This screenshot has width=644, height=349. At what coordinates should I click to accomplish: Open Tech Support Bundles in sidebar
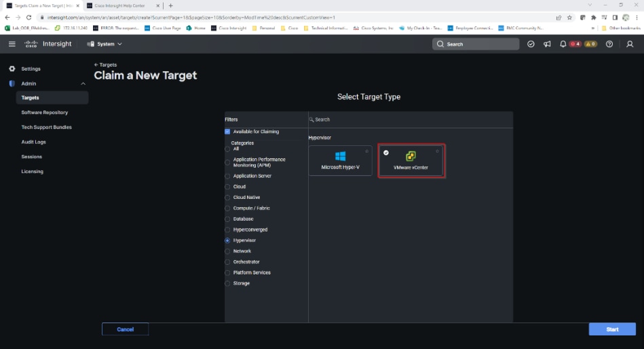46,127
